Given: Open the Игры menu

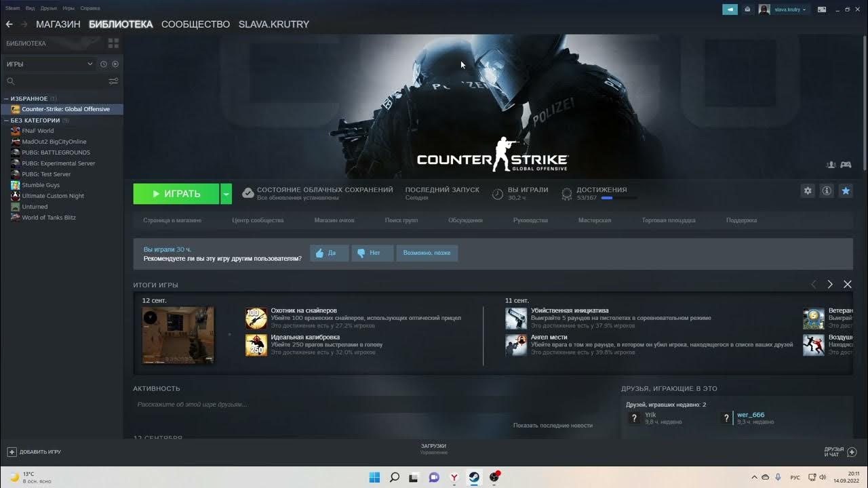Looking at the screenshot, I should click(68, 8).
